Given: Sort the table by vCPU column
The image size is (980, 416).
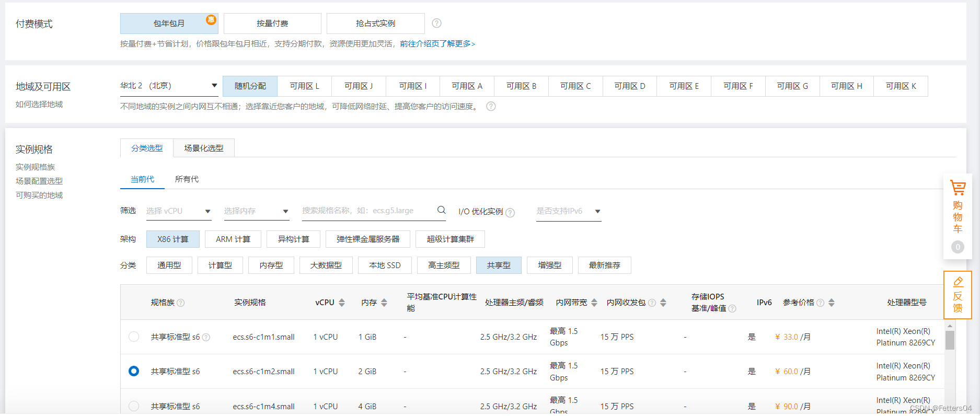Looking at the screenshot, I should (342, 303).
